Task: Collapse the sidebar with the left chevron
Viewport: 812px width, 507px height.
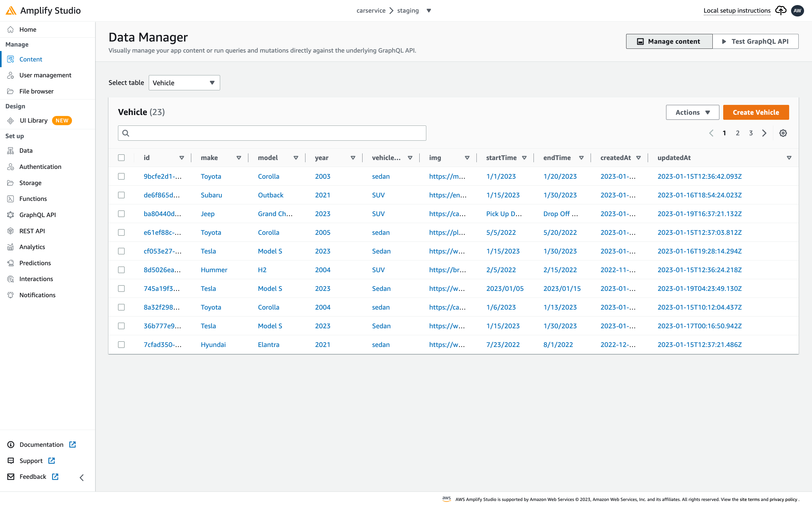Action: pos(82,478)
